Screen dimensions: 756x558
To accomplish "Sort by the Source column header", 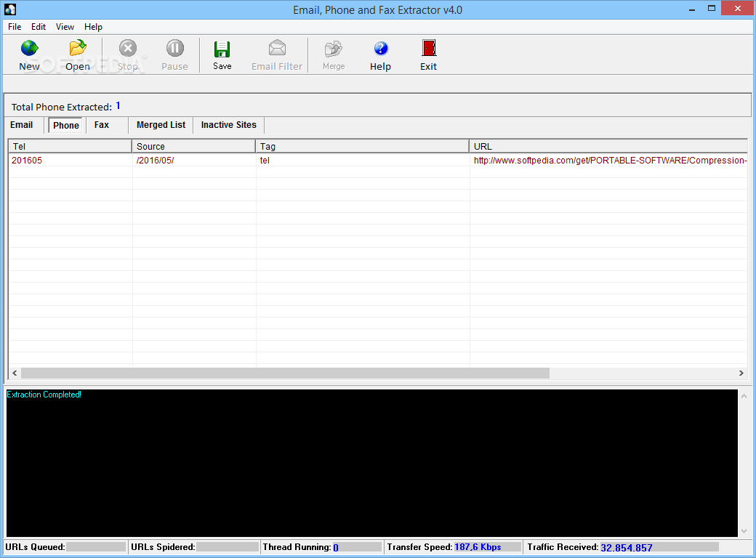I will click(x=193, y=147).
